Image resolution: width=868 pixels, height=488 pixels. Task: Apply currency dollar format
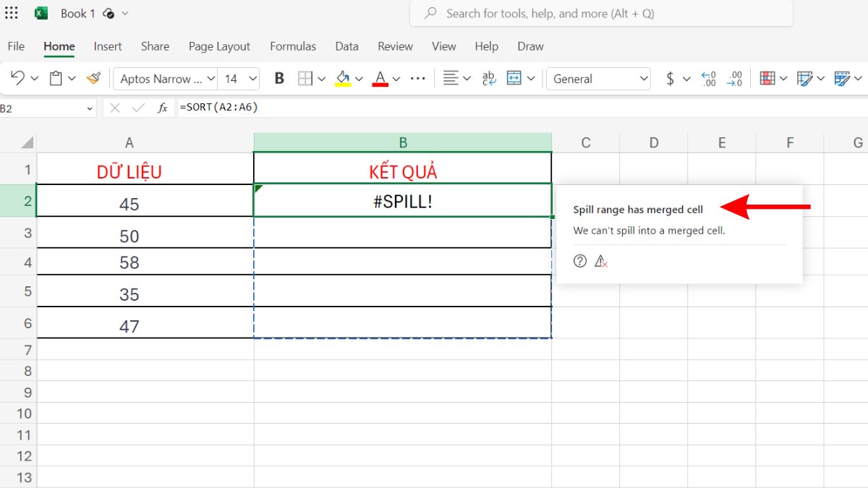(670, 79)
